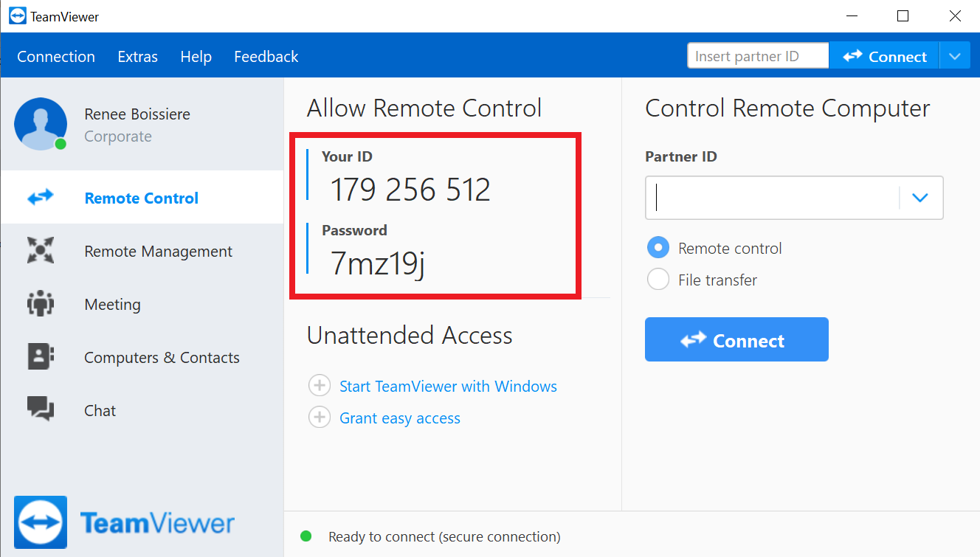Click the Meeting people icon
980x557 pixels.
(41, 304)
